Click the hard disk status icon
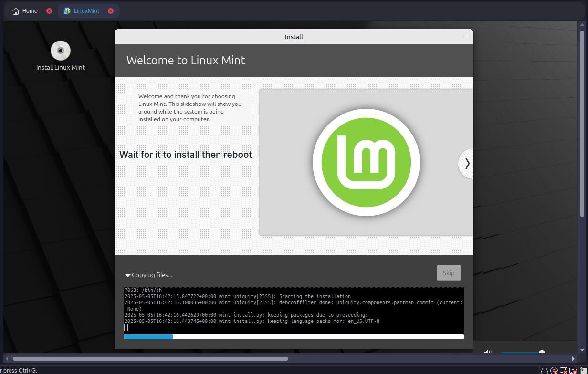 click(545, 370)
